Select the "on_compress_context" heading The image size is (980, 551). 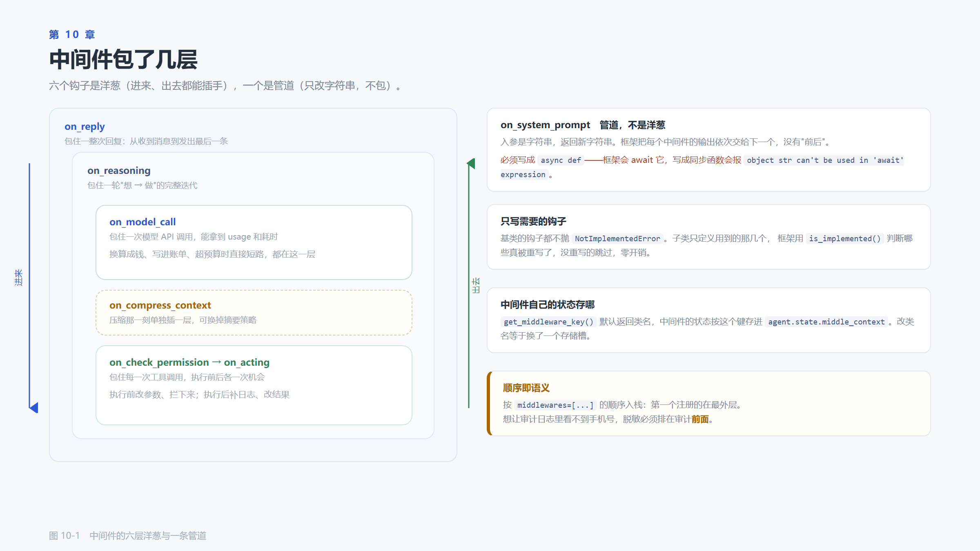[x=160, y=305]
